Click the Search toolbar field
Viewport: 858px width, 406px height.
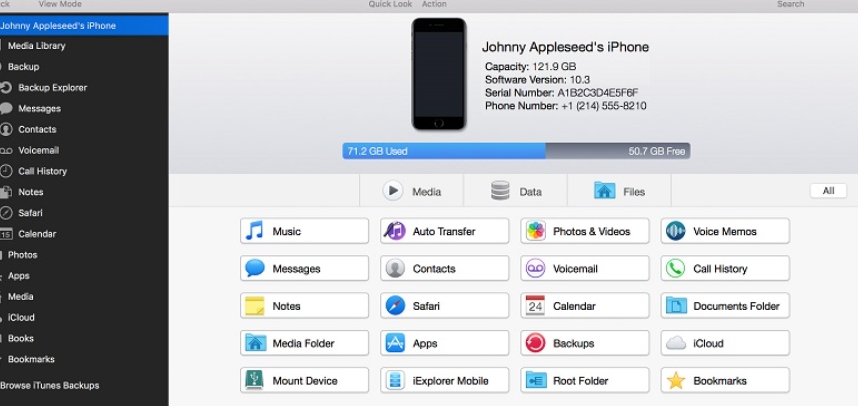791,4
